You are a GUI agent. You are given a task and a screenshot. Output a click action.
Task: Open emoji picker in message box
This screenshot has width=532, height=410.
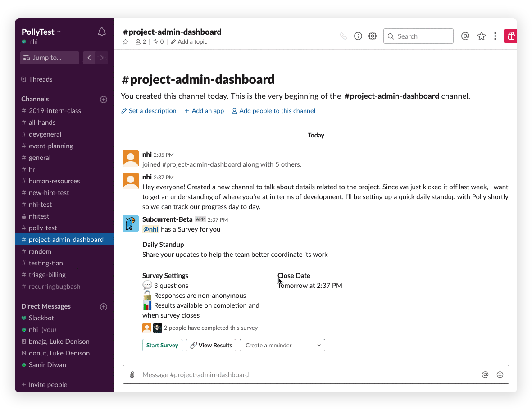(500, 374)
